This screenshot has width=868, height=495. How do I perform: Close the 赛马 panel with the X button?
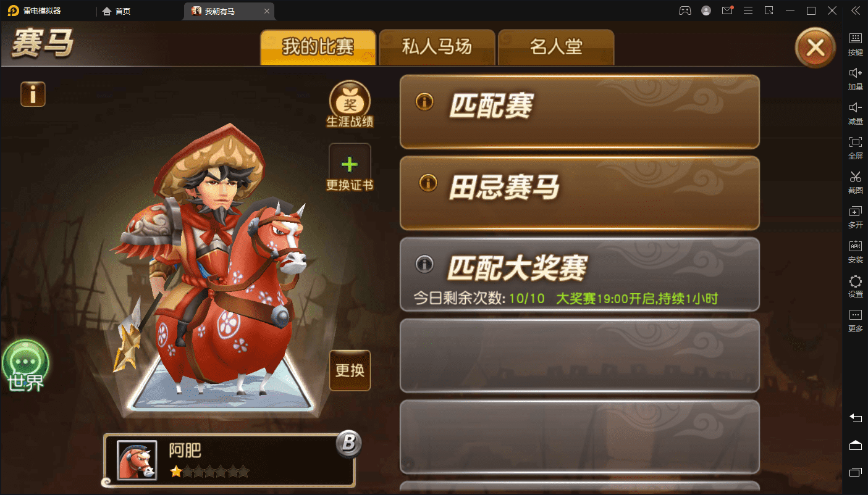[815, 48]
